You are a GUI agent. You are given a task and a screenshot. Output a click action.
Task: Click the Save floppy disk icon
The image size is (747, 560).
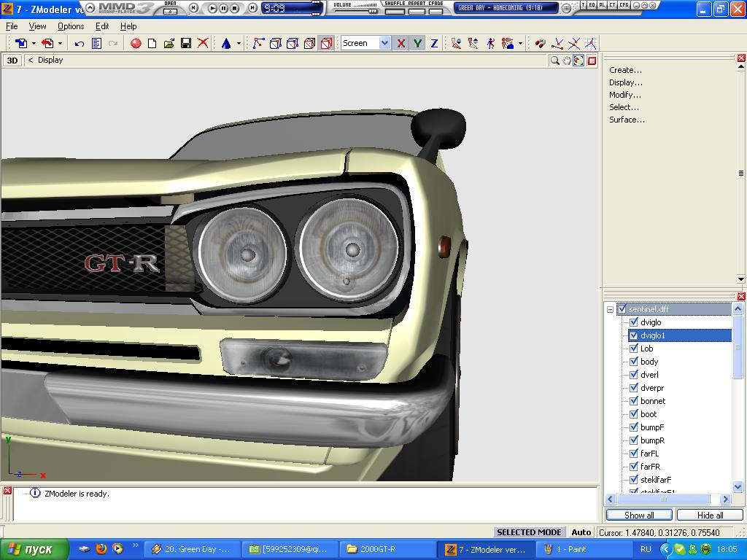coord(186,44)
